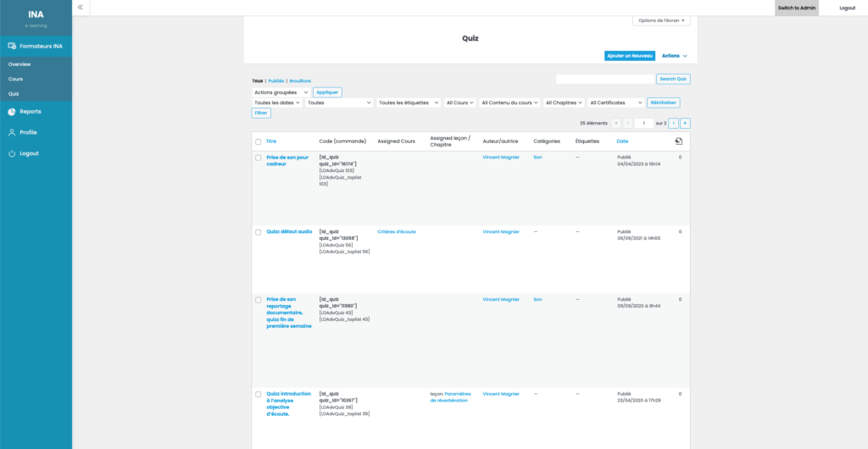Click the Profile person icon
This screenshot has width=868, height=449.
click(x=12, y=132)
